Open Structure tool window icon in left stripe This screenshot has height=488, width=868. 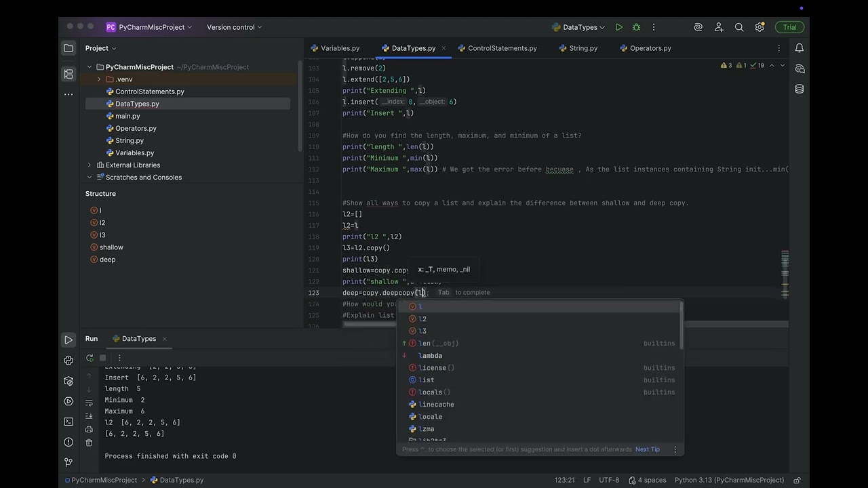(x=68, y=74)
